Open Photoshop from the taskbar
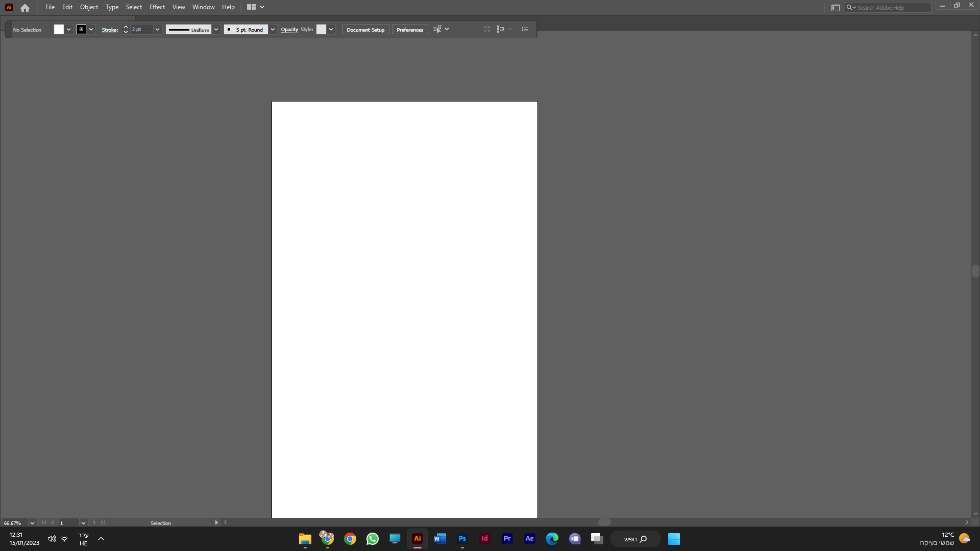This screenshot has width=980, height=551. [462, 539]
